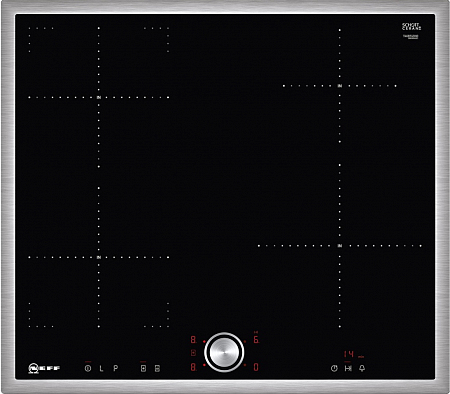Click the large lower-right zone center marker
450x394 pixels.
(x=340, y=246)
